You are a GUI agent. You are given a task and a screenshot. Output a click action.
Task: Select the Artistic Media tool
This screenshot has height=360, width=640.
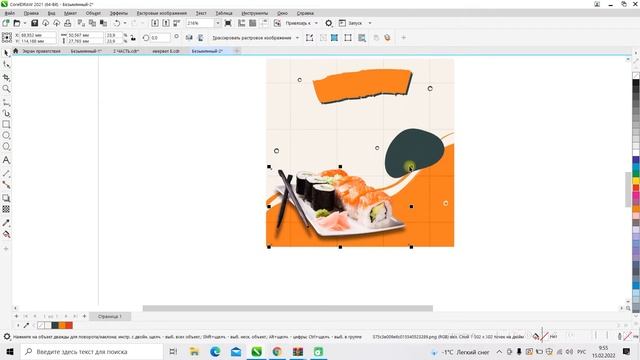click(6, 113)
